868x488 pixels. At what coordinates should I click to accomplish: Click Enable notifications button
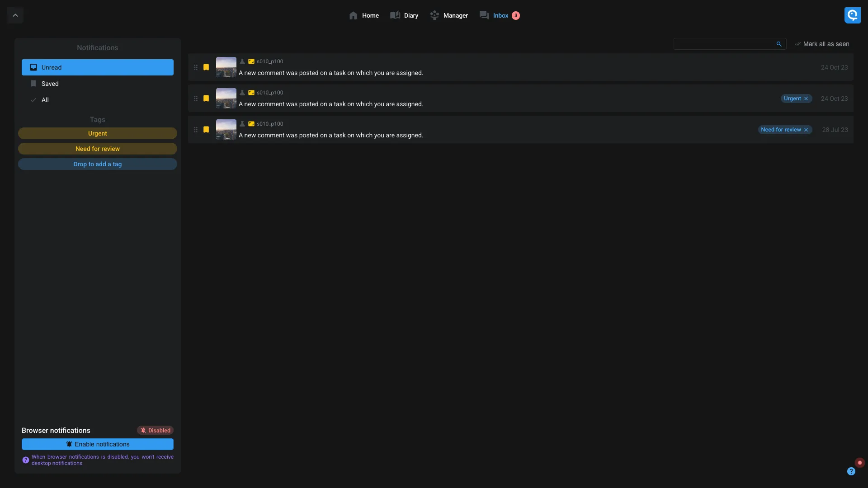pyautogui.click(x=97, y=444)
